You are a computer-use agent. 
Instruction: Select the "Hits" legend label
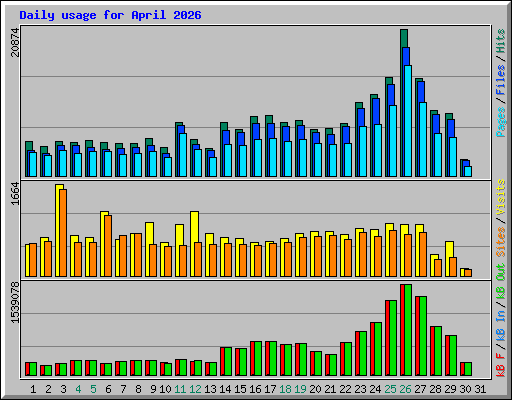500,41
